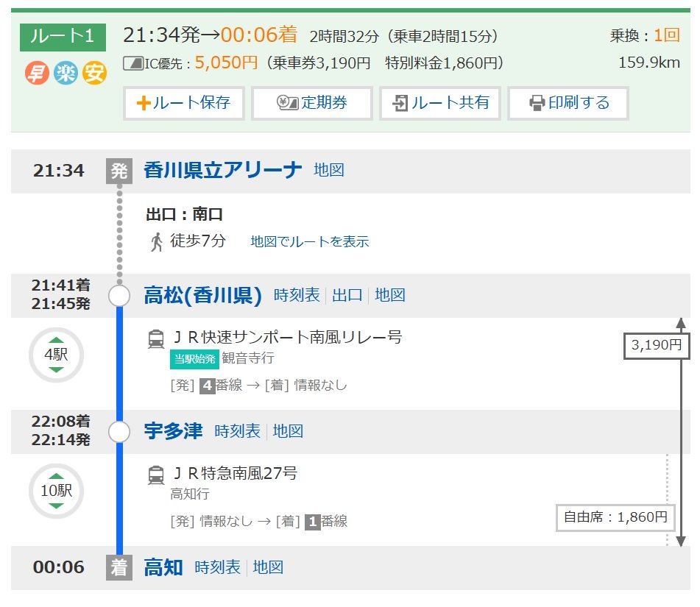Click train icon next to JR快速サンポート南風リレー号

(156, 338)
